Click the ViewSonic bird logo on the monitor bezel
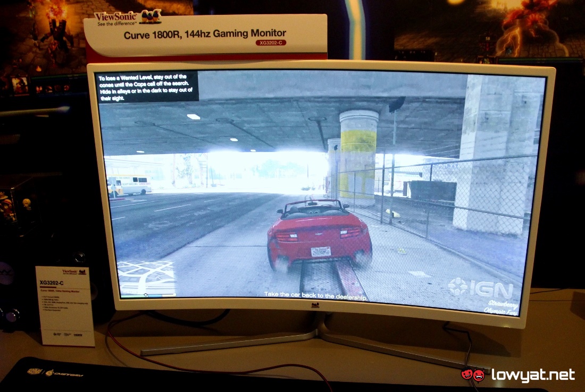The width and height of the screenshot is (585, 392). point(315,305)
